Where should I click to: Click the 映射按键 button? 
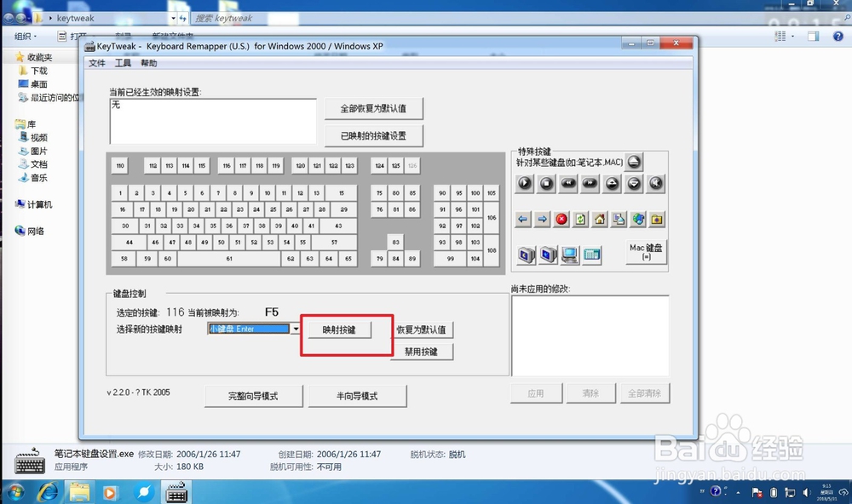coord(339,329)
